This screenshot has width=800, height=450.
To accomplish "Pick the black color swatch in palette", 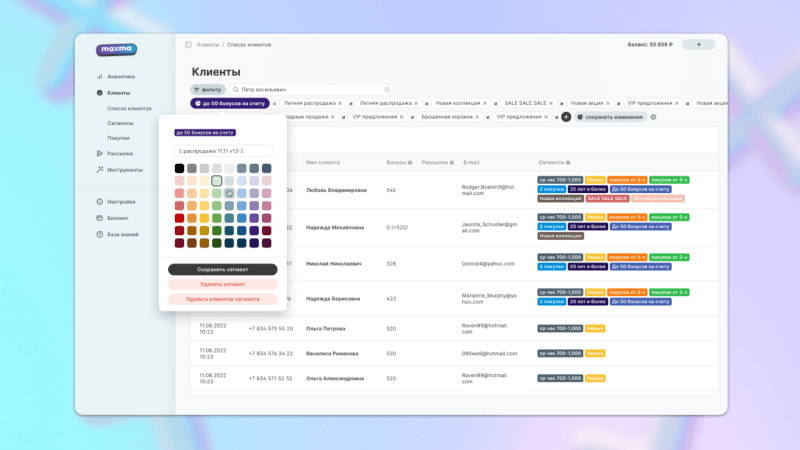I will (x=179, y=168).
